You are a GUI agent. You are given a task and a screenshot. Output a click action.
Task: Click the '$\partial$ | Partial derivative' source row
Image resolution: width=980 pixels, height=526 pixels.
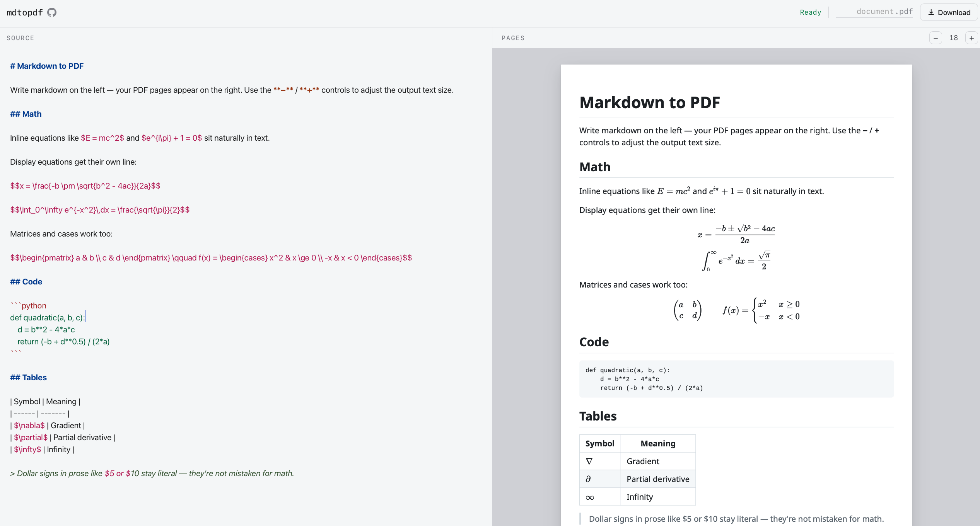[x=63, y=437]
